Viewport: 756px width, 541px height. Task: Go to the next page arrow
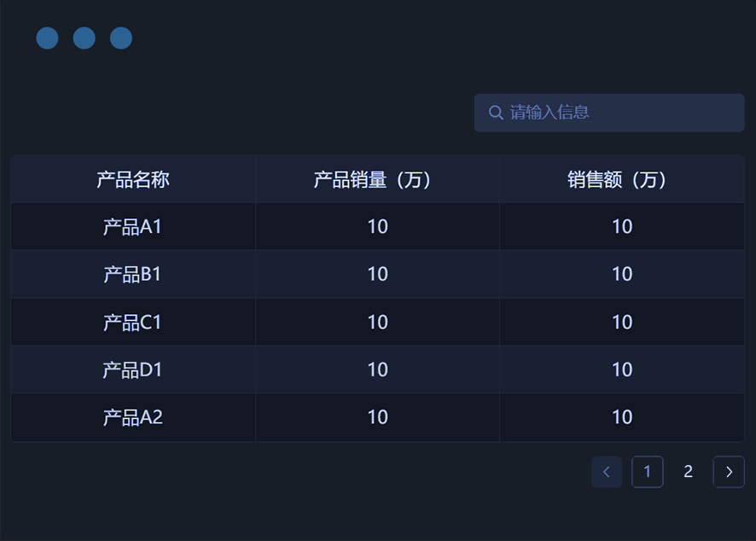point(729,472)
